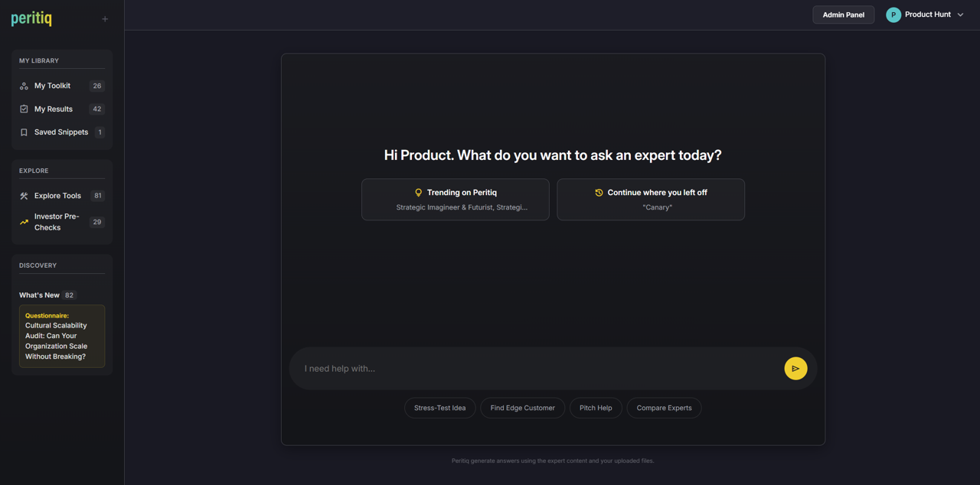The image size is (980, 485).
Task: Open What's New in Discovery
Action: tap(39, 295)
